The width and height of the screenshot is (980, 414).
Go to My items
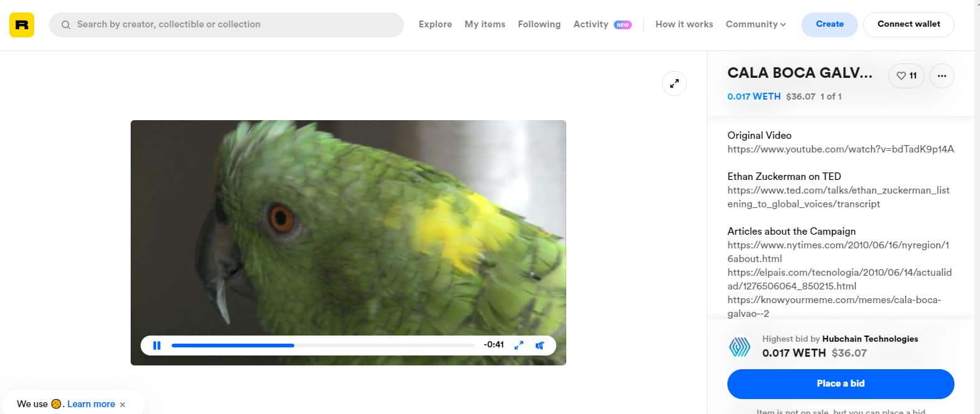[x=485, y=24]
